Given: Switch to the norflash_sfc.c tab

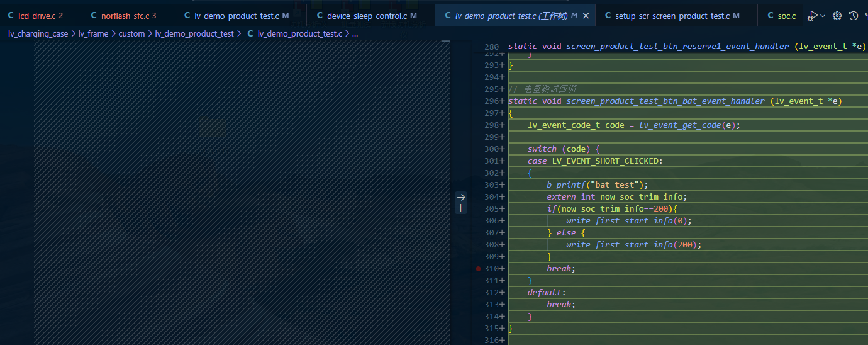Looking at the screenshot, I should click(128, 16).
